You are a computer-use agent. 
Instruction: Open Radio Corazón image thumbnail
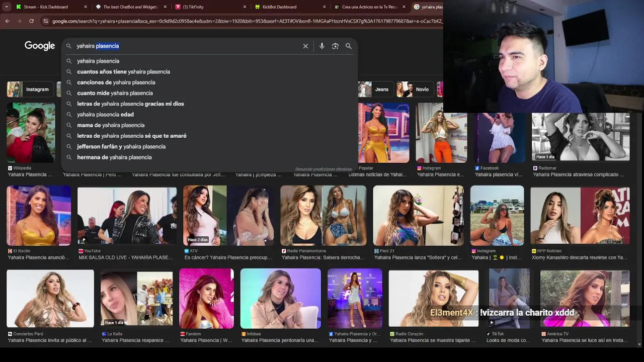coord(434,299)
